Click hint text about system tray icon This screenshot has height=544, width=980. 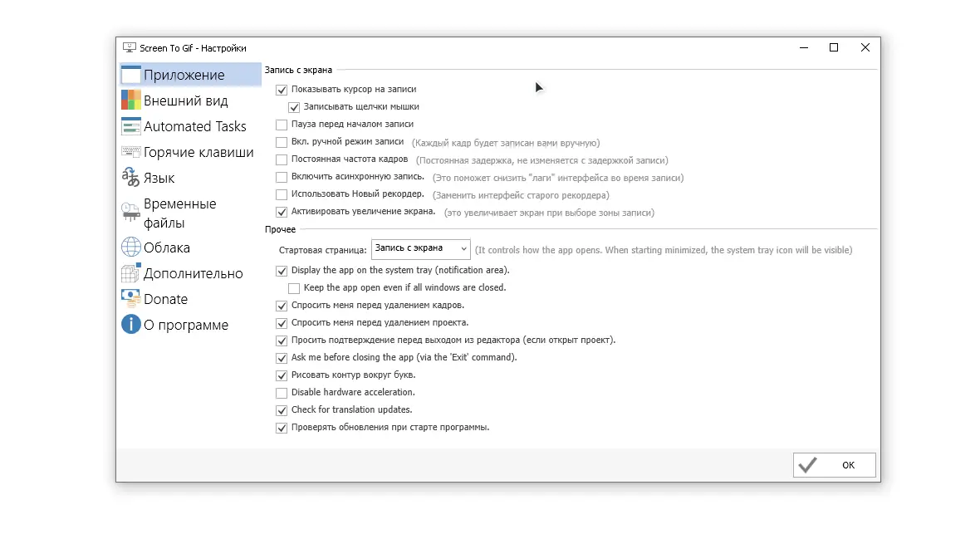point(664,250)
